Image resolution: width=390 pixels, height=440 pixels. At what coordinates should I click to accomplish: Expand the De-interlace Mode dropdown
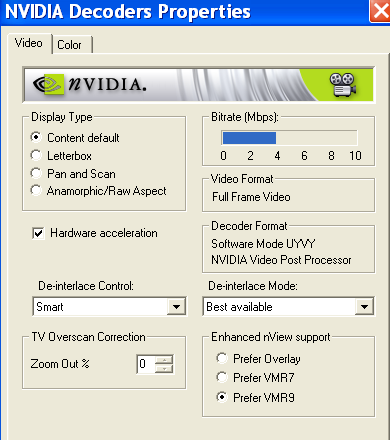click(364, 306)
